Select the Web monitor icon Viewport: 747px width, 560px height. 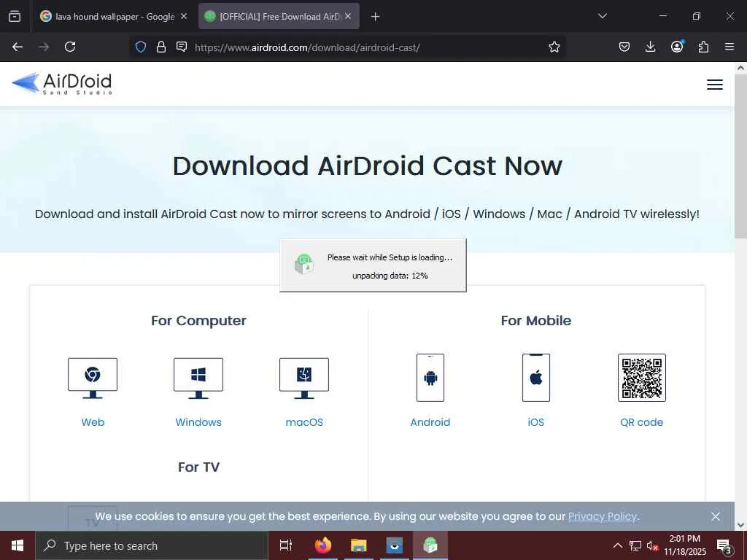click(x=93, y=378)
